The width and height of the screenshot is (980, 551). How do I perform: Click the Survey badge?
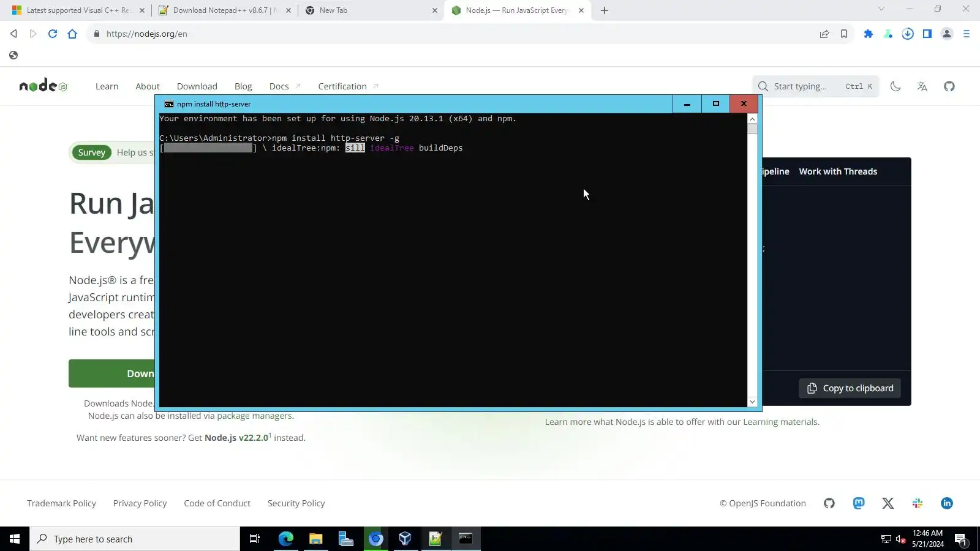pyautogui.click(x=92, y=152)
